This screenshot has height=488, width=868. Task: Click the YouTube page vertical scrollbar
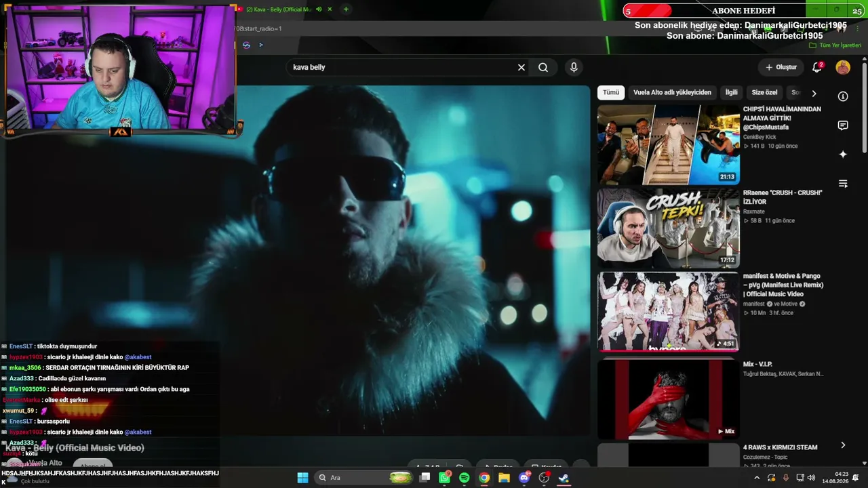pyautogui.click(x=864, y=108)
